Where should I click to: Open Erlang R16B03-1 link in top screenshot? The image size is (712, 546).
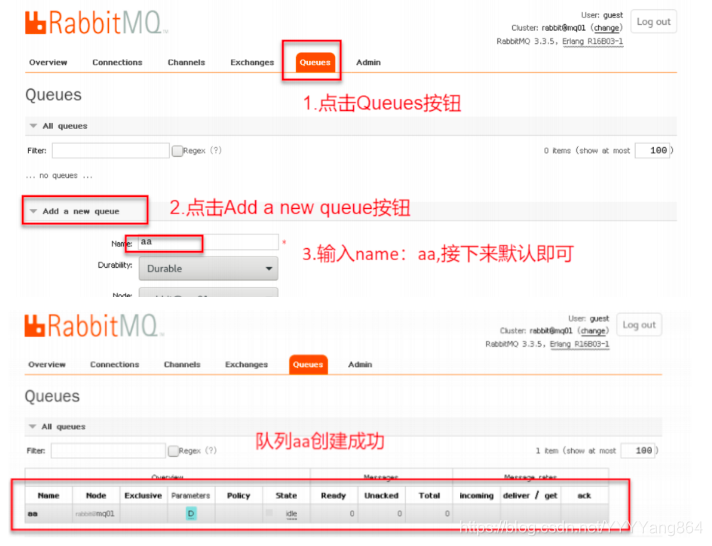tap(593, 41)
